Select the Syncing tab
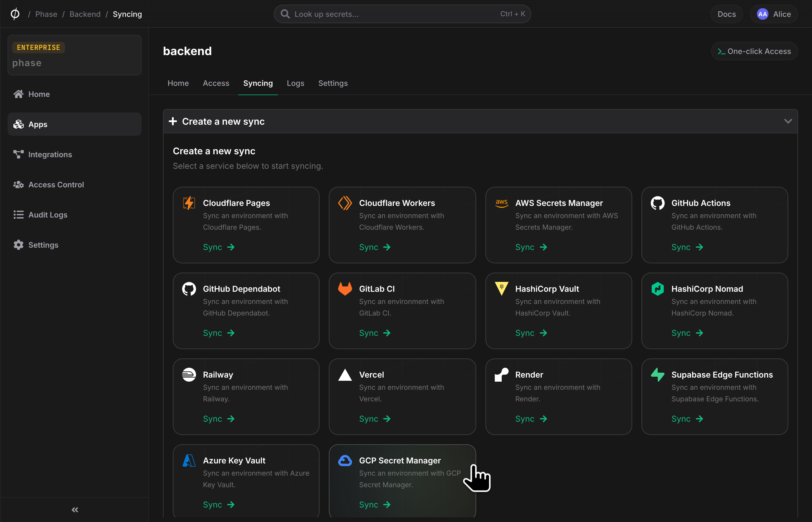This screenshot has height=522, width=812. (258, 83)
